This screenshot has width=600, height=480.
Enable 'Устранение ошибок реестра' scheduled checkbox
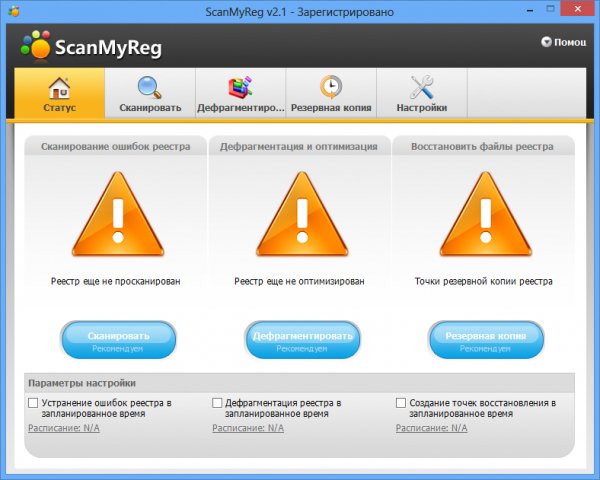tap(33, 403)
